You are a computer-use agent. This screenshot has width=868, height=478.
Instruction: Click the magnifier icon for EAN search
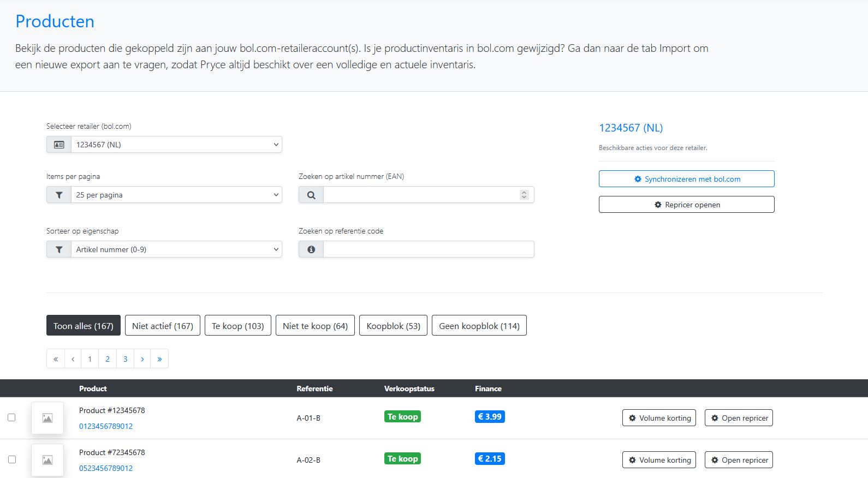(311, 195)
